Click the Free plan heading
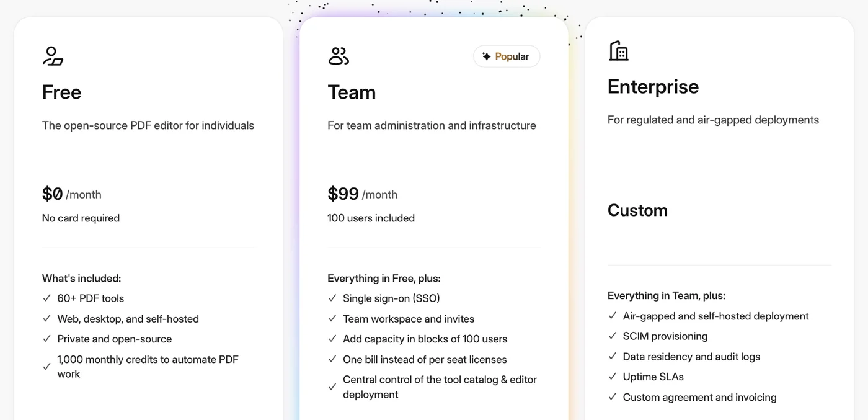The image size is (868, 420). [x=61, y=92]
